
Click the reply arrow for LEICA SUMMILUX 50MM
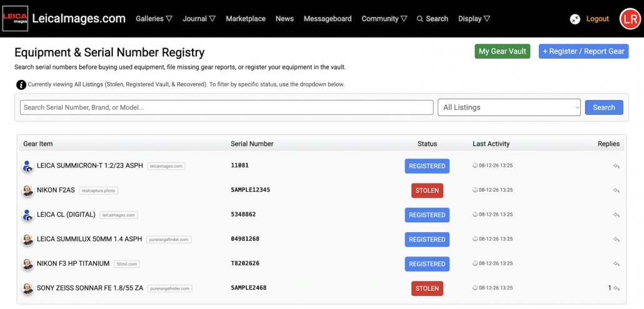[616, 239]
